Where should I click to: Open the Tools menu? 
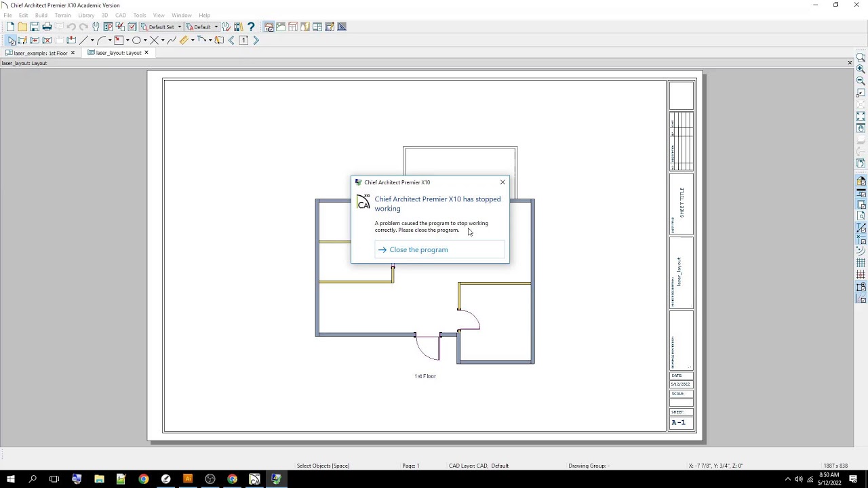(140, 15)
